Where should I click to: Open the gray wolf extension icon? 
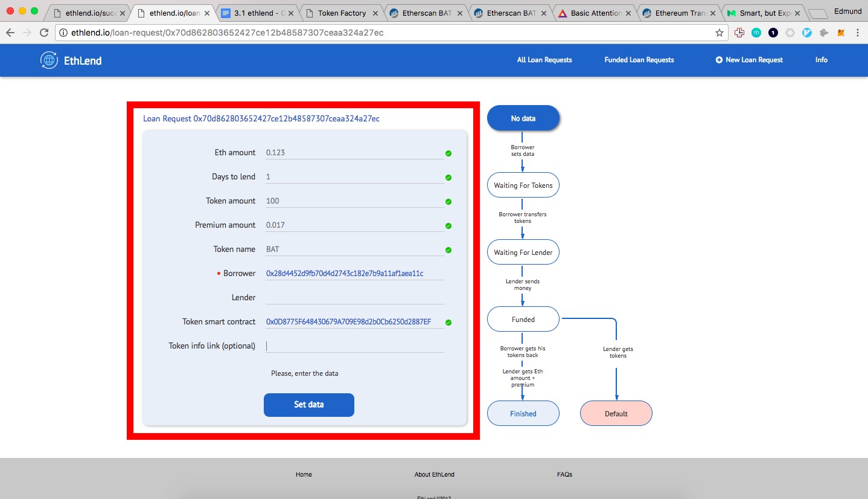point(824,33)
